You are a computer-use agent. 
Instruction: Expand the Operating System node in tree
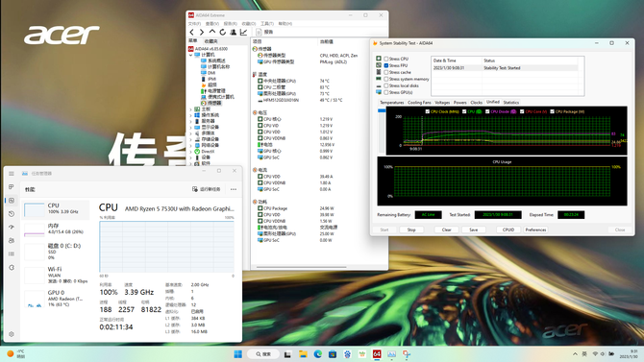coord(191,115)
